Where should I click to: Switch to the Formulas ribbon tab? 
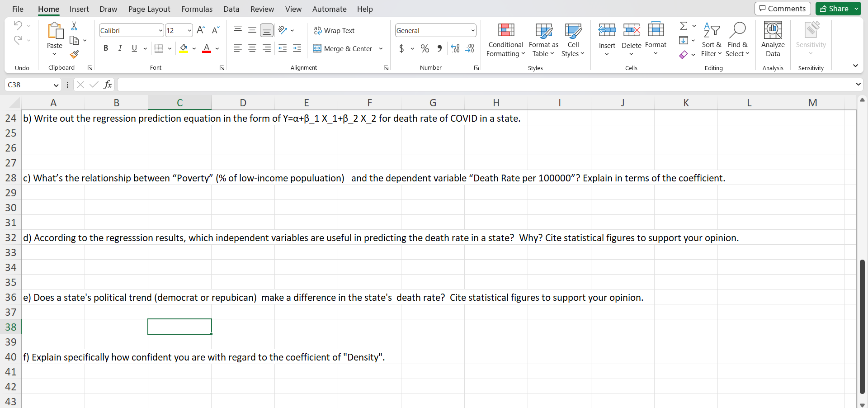coord(197,9)
